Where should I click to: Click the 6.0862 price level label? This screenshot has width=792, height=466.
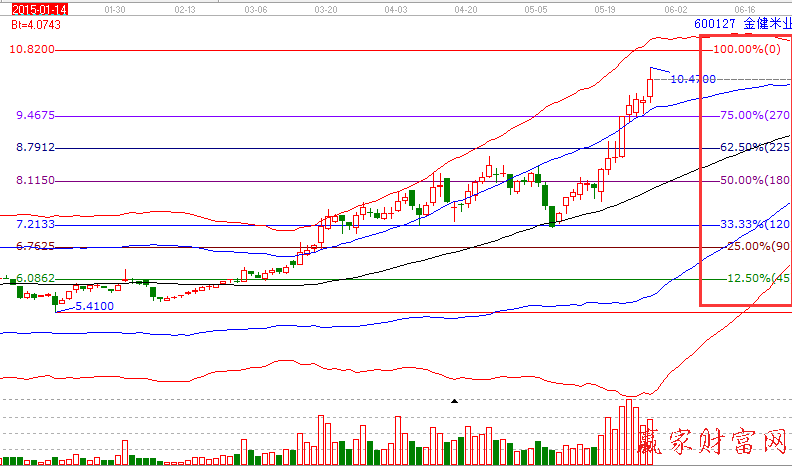34,279
